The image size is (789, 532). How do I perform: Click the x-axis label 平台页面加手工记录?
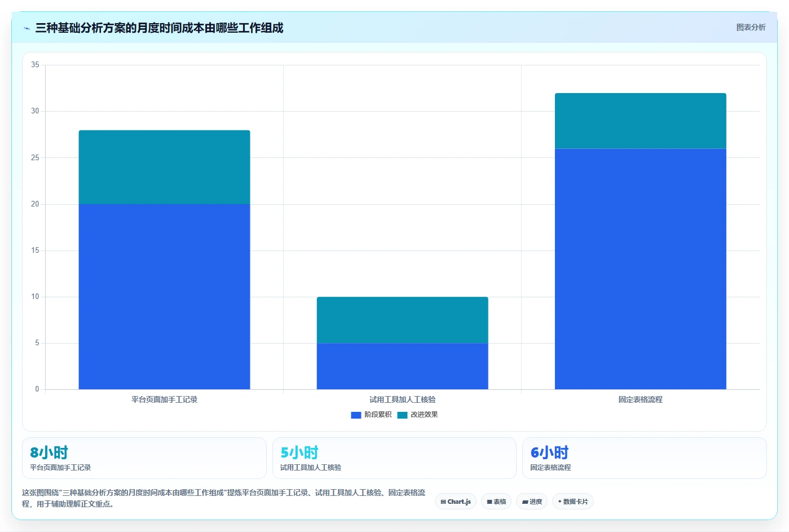pyautogui.click(x=164, y=399)
